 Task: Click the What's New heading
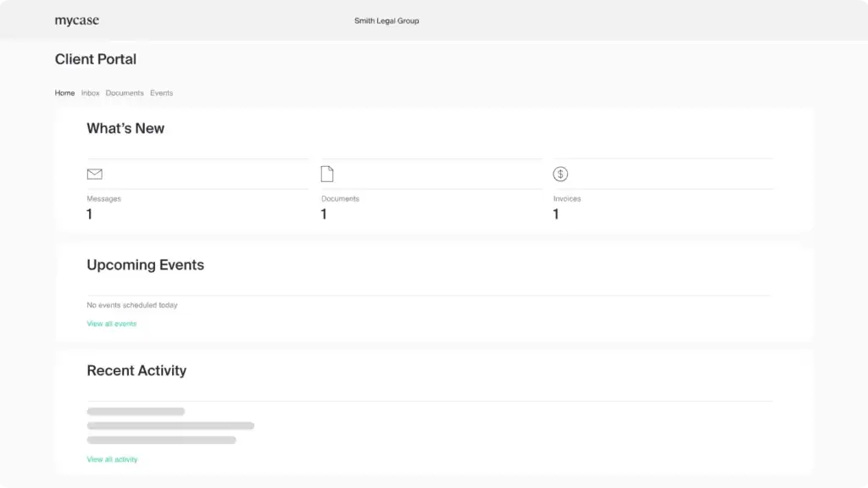[125, 129]
